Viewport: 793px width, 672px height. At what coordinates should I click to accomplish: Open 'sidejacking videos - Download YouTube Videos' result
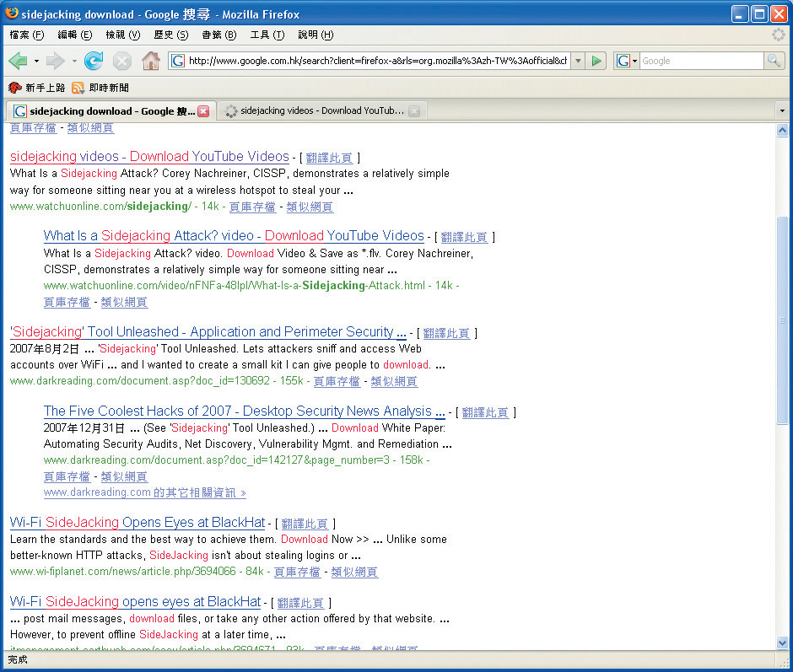pyautogui.click(x=149, y=157)
